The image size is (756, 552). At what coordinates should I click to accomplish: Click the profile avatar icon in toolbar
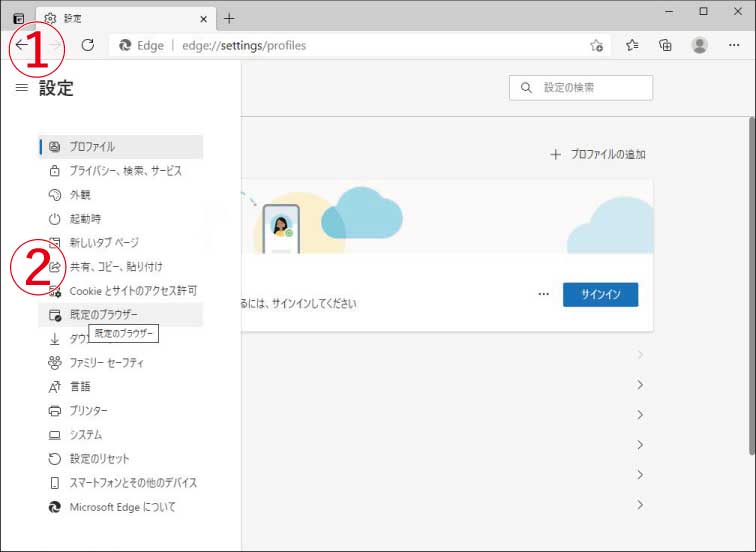tap(700, 45)
